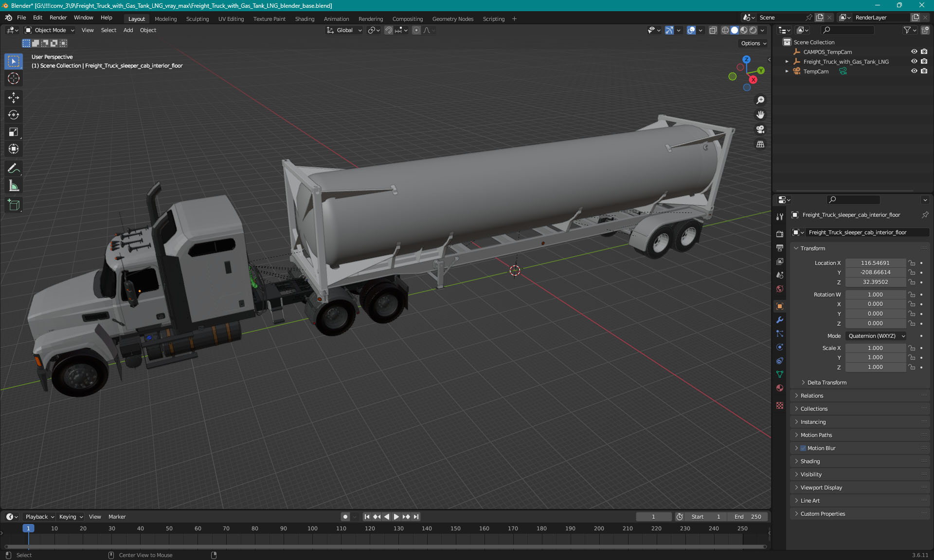Select the Move tool
The width and height of the screenshot is (934, 560).
14,98
